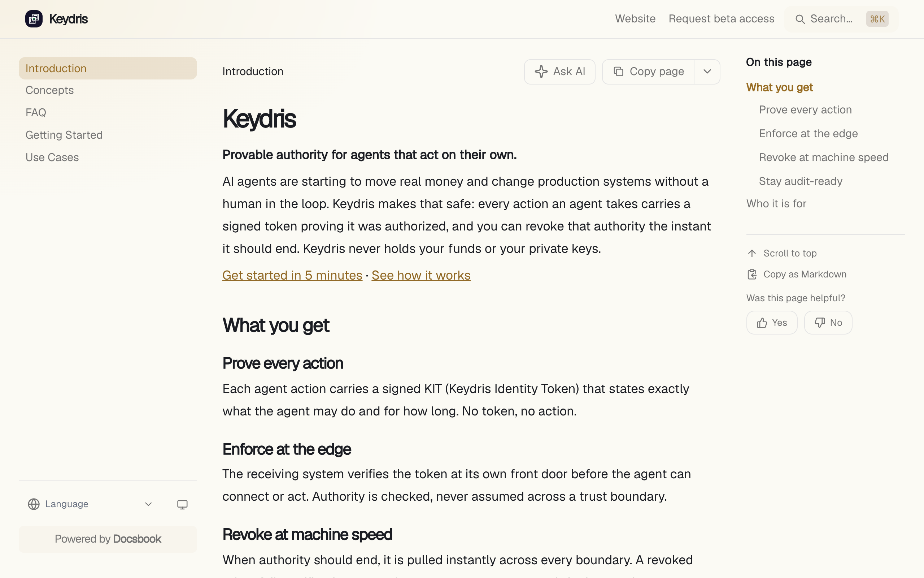
Task: Follow See how it works link
Action: click(421, 275)
